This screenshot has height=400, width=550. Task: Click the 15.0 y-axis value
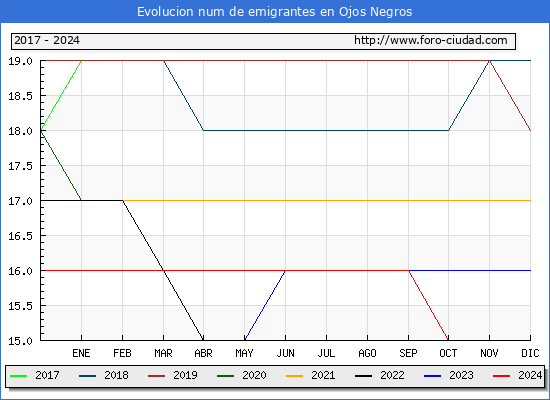[x=20, y=341]
